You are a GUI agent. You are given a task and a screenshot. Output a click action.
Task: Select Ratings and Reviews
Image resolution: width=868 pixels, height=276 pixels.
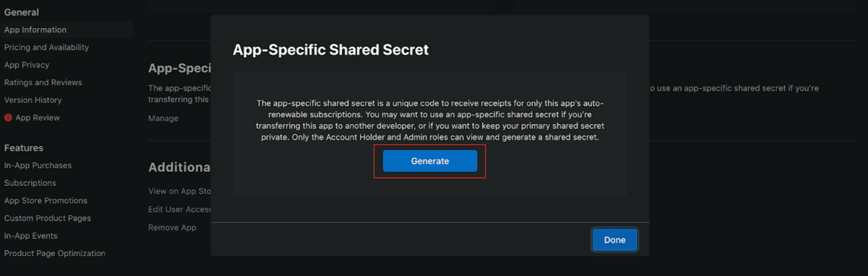coord(43,82)
